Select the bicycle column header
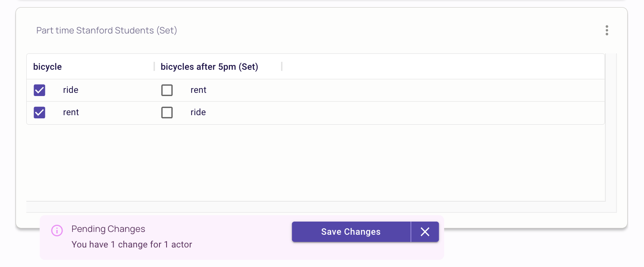Screen dimensions: 644x267 pos(47,67)
